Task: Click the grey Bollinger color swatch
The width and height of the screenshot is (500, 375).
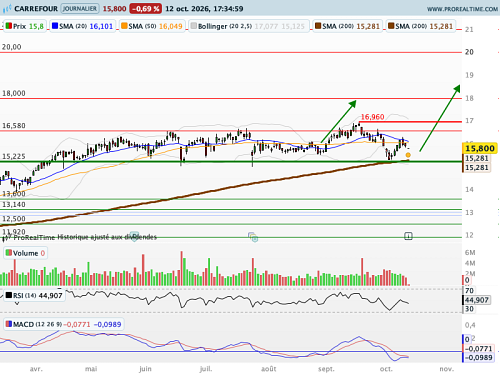Action: [194, 26]
